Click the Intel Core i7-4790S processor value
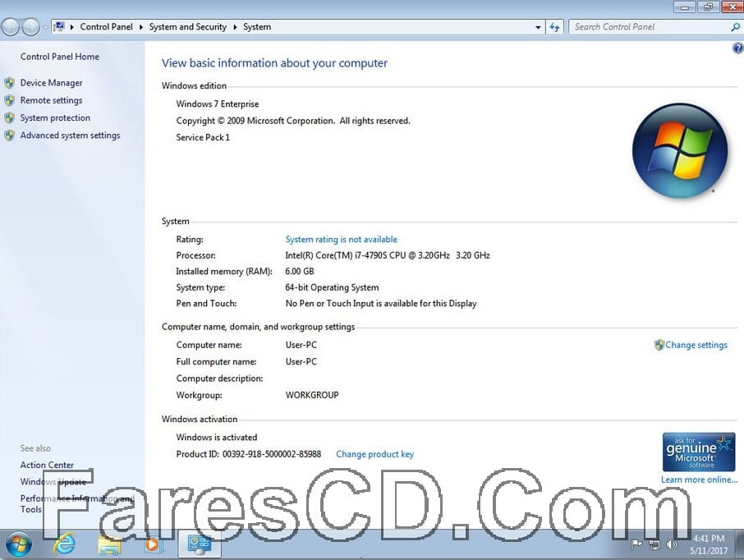The height and width of the screenshot is (560, 744). 387,255
